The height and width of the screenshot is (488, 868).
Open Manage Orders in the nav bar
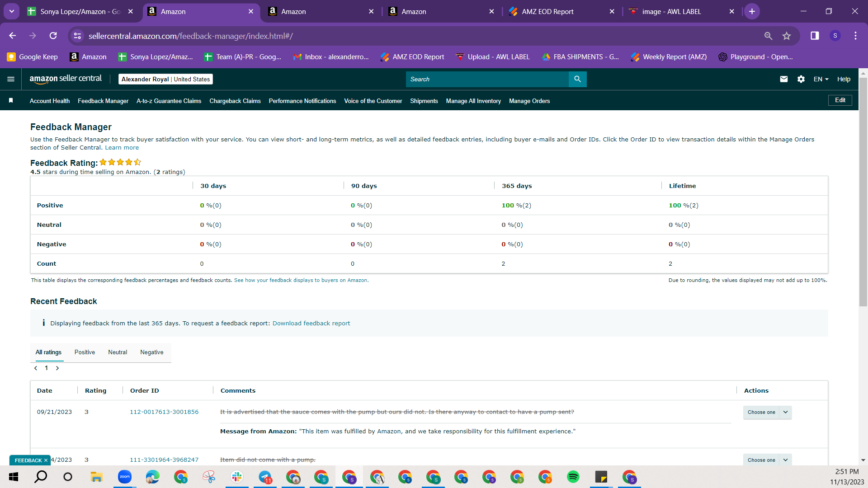tap(529, 101)
